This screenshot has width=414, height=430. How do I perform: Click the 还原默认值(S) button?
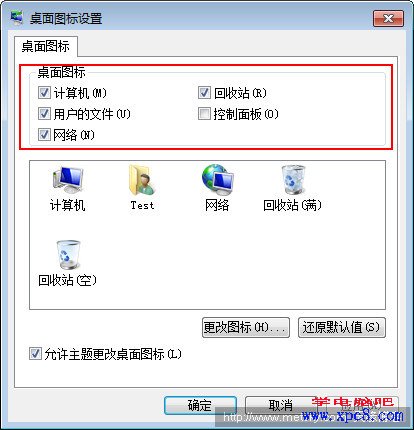coord(342,327)
